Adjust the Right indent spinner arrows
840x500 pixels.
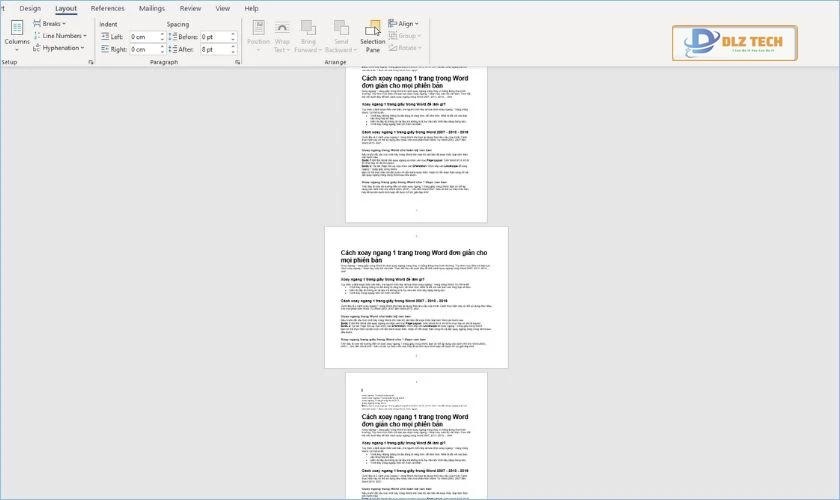pos(164,49)
